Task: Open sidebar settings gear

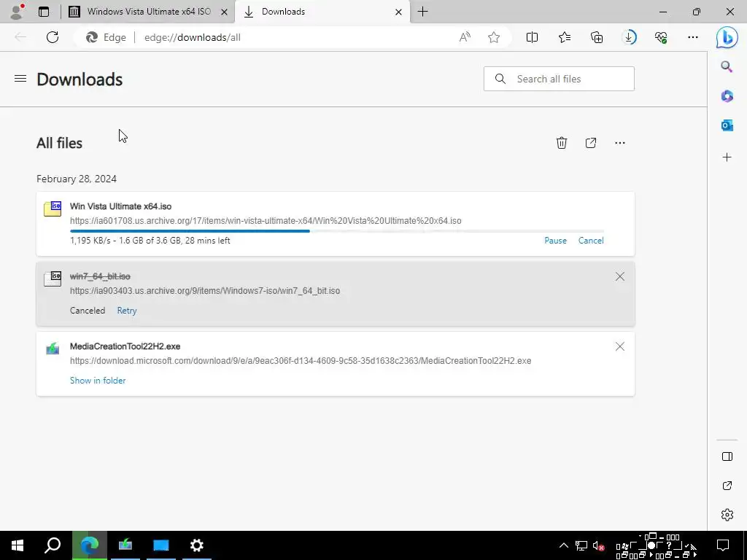Action: pyautogui.click(x=727, y=515)
